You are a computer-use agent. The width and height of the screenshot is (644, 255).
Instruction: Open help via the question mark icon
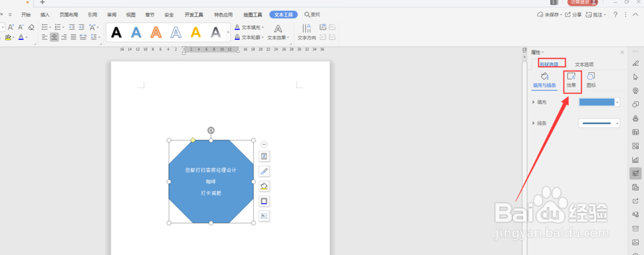pos(615,15)
